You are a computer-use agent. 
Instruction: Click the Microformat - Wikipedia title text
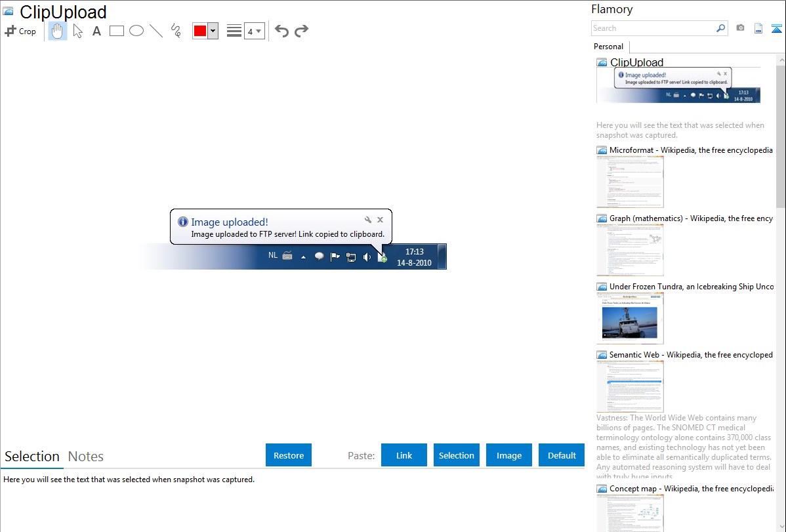click(691, 150)
